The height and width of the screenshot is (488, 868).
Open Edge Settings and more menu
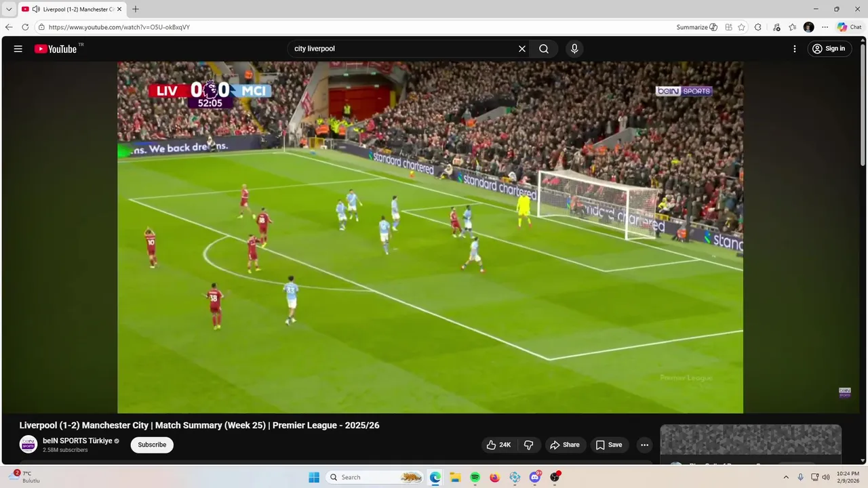pos(825,27)
